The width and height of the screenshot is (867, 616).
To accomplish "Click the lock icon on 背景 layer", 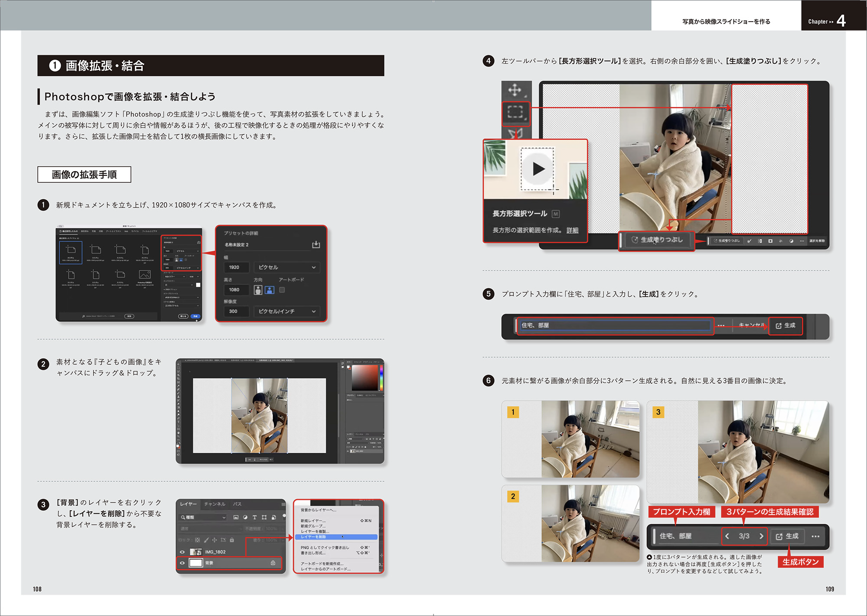I will point(273,563).
